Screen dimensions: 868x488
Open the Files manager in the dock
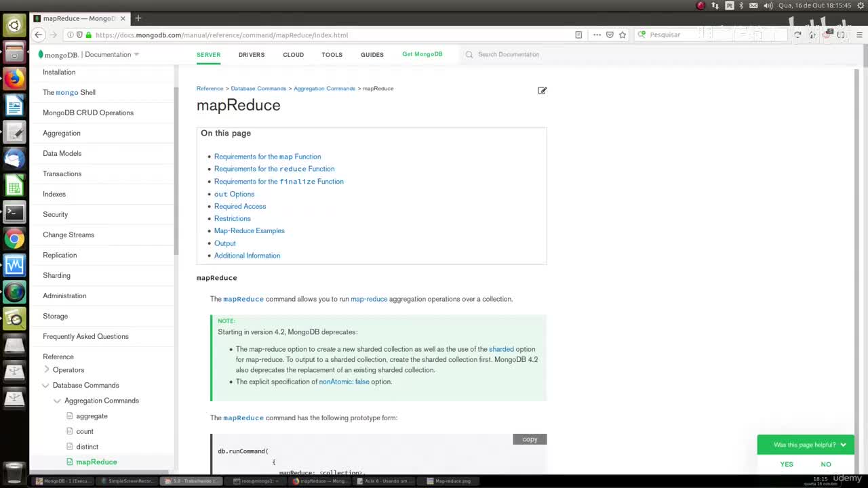[14, 52]
